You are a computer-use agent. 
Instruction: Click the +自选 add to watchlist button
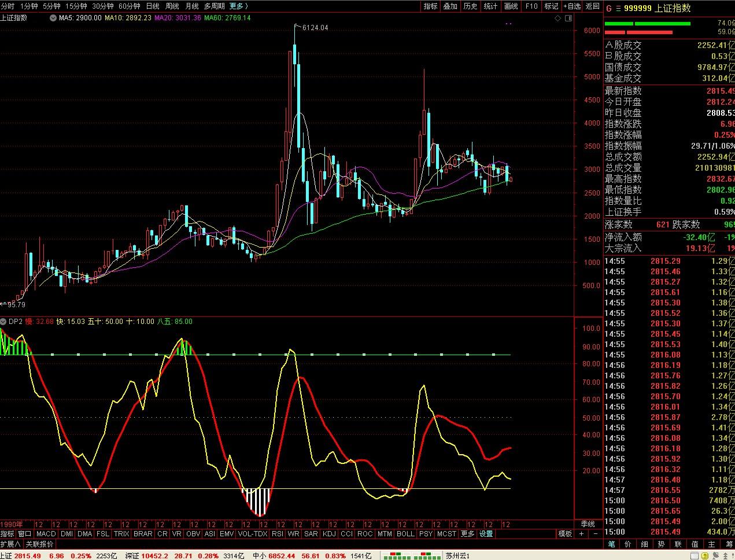coord(571,6)
